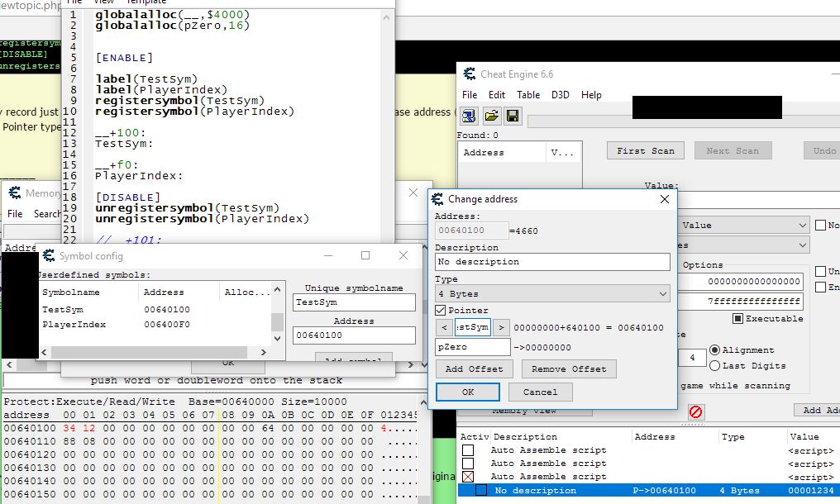The image size is (840, 504).
Task: Close the Change address dialog
Action: tap(664, 199)
